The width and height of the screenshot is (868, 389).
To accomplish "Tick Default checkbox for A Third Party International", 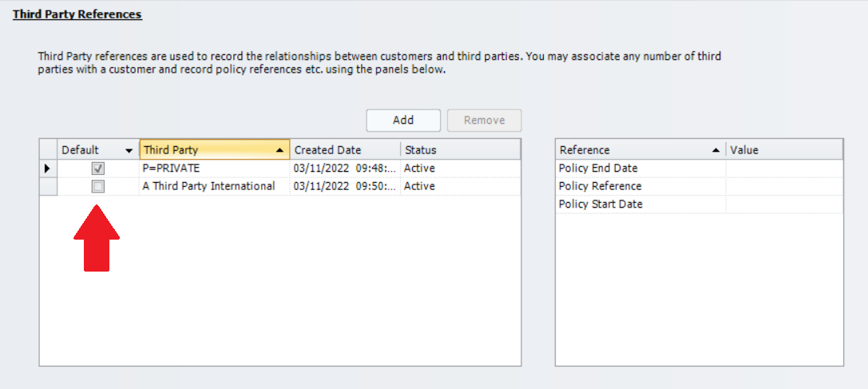I will [98, 186].
